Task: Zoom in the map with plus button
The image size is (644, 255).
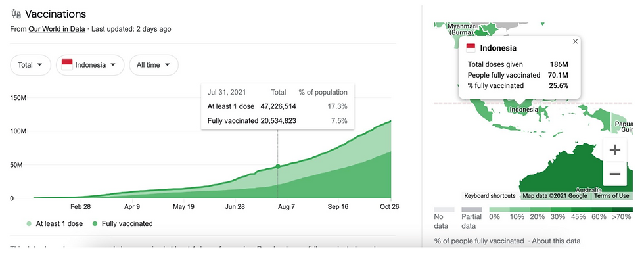Action: click(x=614, y=150)
